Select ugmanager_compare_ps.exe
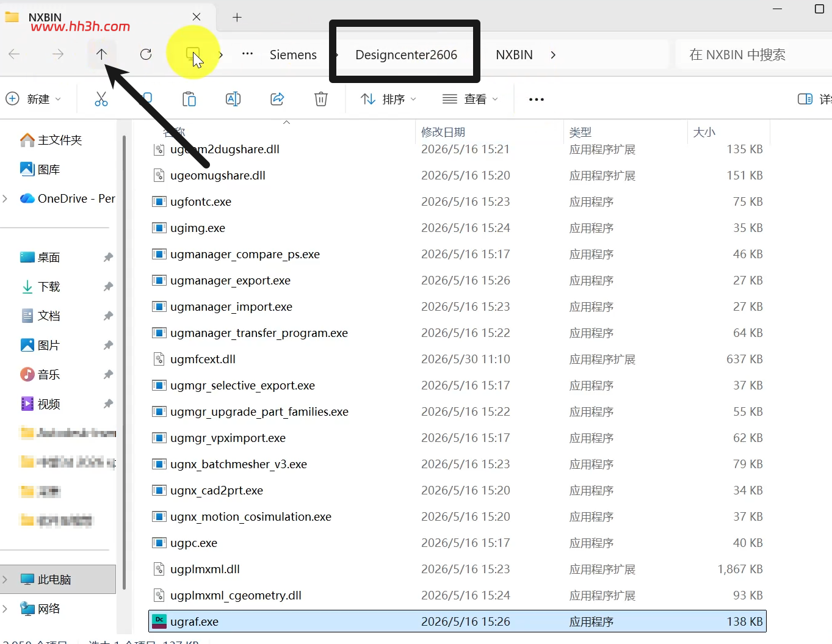This screenshot has width=832, height=644. (x=457, y=254)
